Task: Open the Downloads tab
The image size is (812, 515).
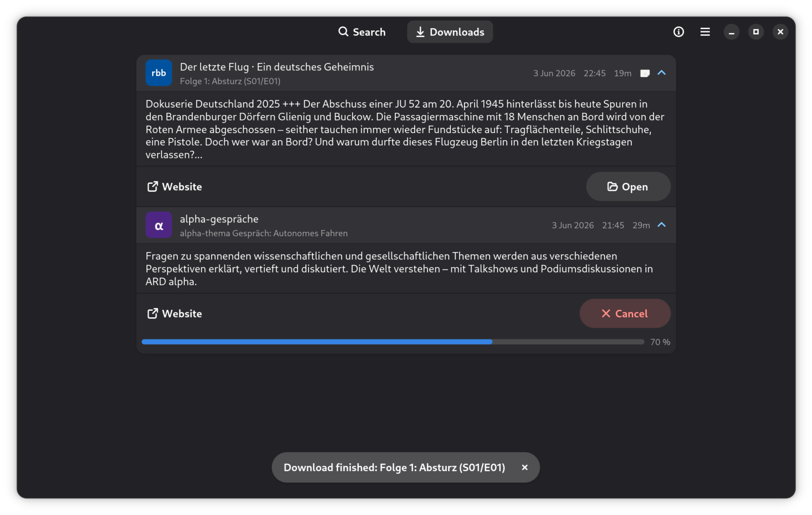Action: coord(450,32)
